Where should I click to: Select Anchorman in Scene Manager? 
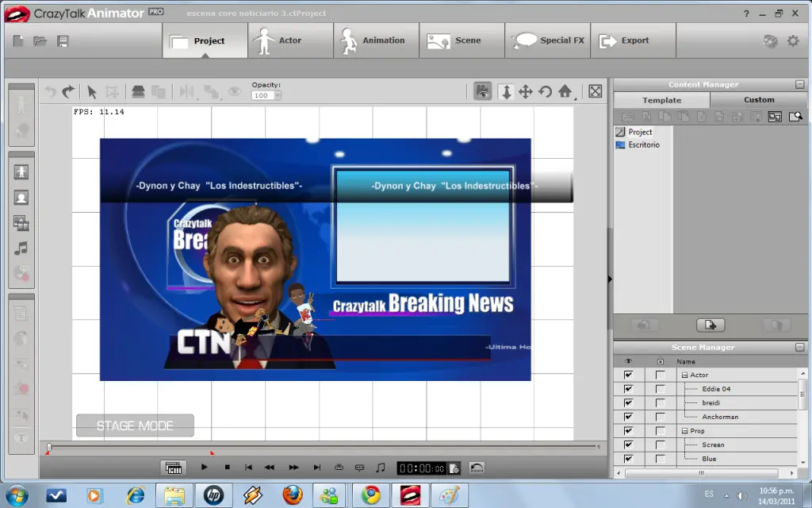(x=720, y=417)
